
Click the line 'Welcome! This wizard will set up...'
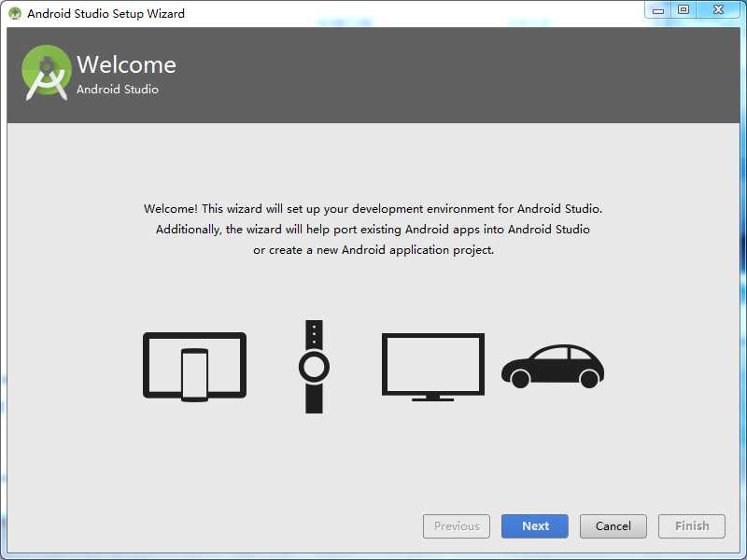tap(373, 208)
